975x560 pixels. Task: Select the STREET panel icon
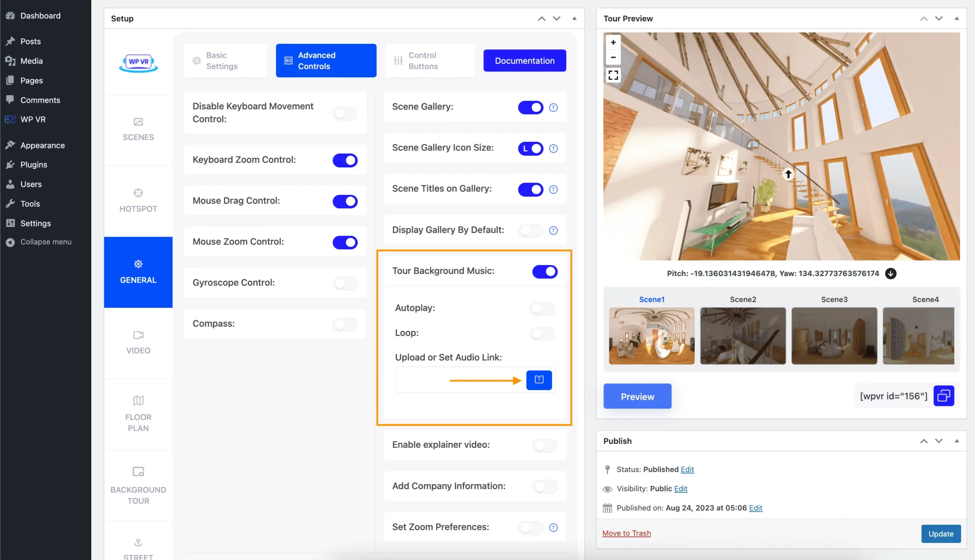[138, 541]
